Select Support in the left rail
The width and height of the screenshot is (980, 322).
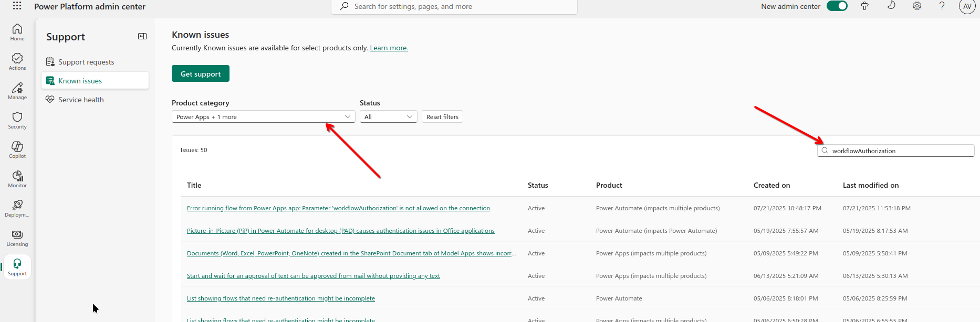tap(17, 267)
